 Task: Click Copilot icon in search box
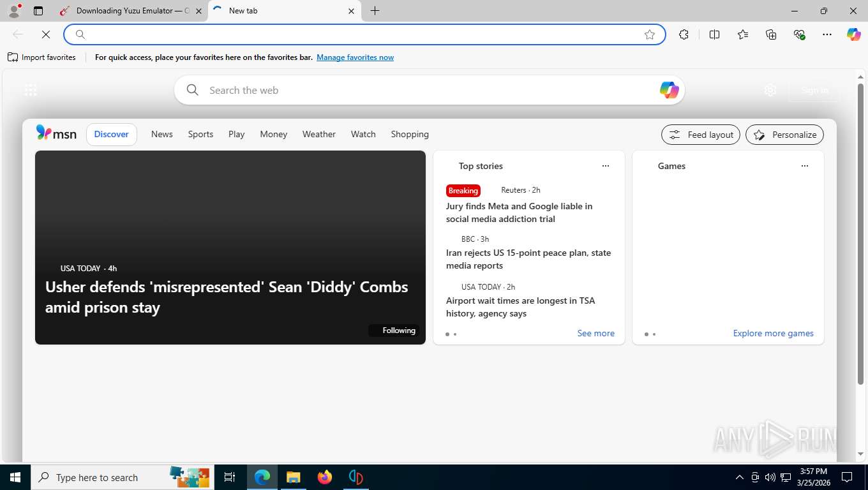[x=669, y=90]
